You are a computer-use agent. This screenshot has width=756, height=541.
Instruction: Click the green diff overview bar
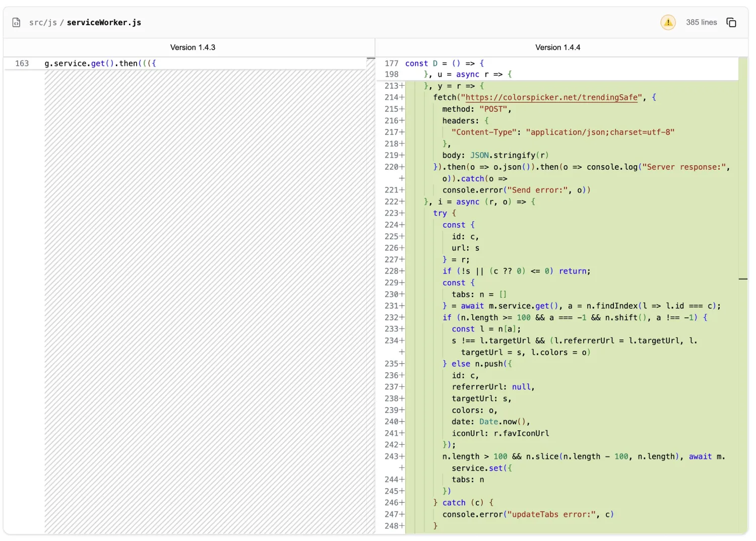[x=743, y=296]
